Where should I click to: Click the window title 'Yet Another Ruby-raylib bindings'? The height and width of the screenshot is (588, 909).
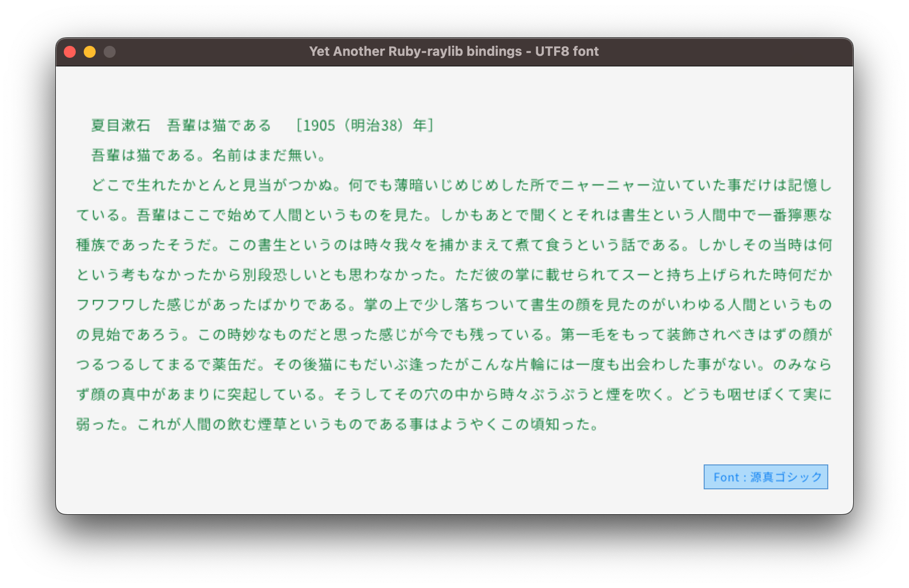[415, 51]
